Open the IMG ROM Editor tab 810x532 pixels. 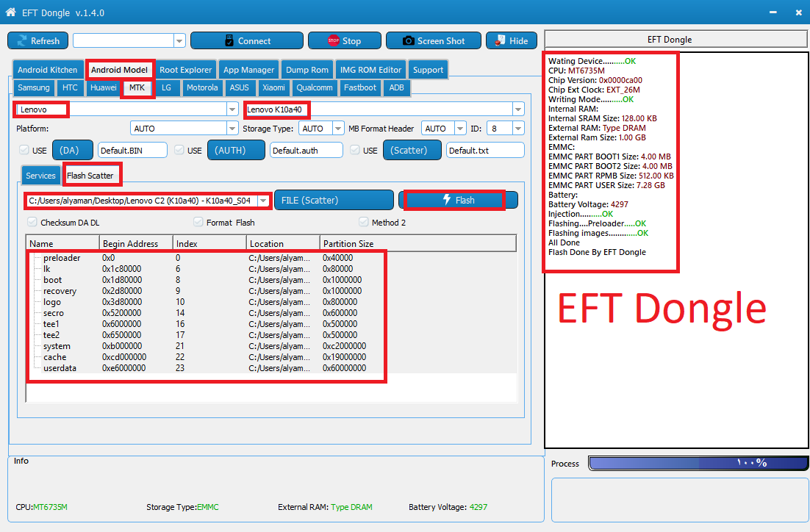tap(370, 70)
